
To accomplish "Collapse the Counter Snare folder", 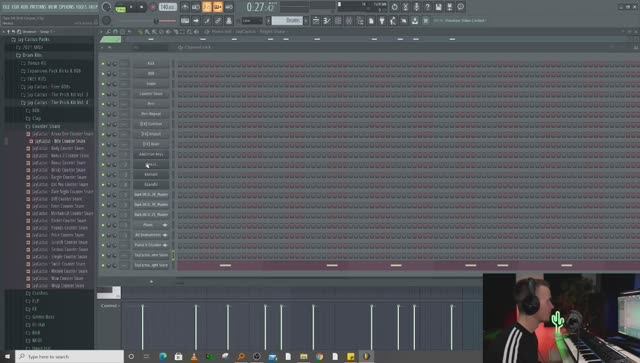I will [46, 126].
